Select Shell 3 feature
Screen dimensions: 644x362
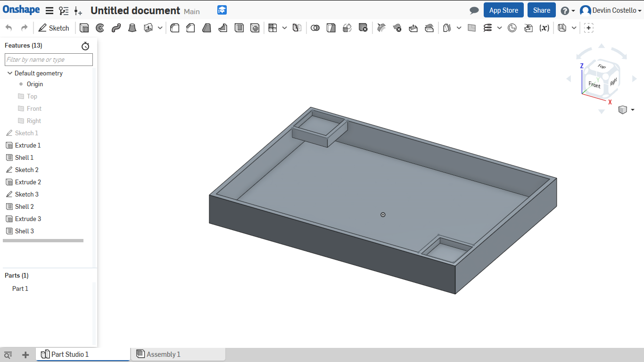(x=24, y=231)
